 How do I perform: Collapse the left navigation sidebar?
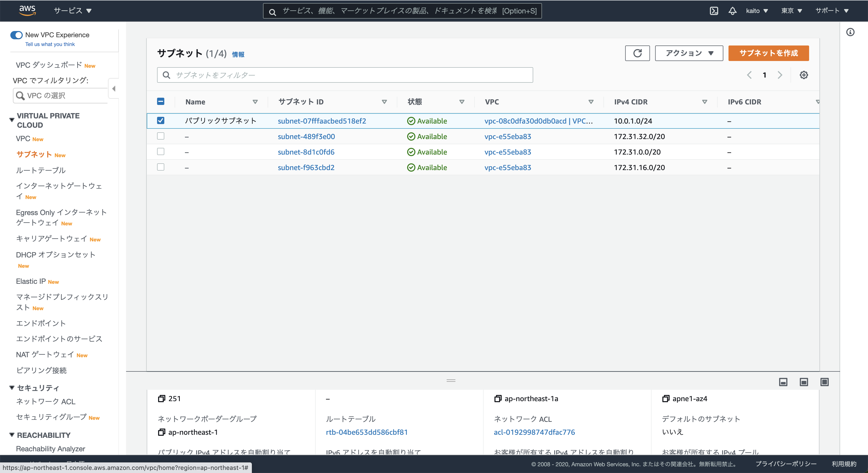(114, 89)
